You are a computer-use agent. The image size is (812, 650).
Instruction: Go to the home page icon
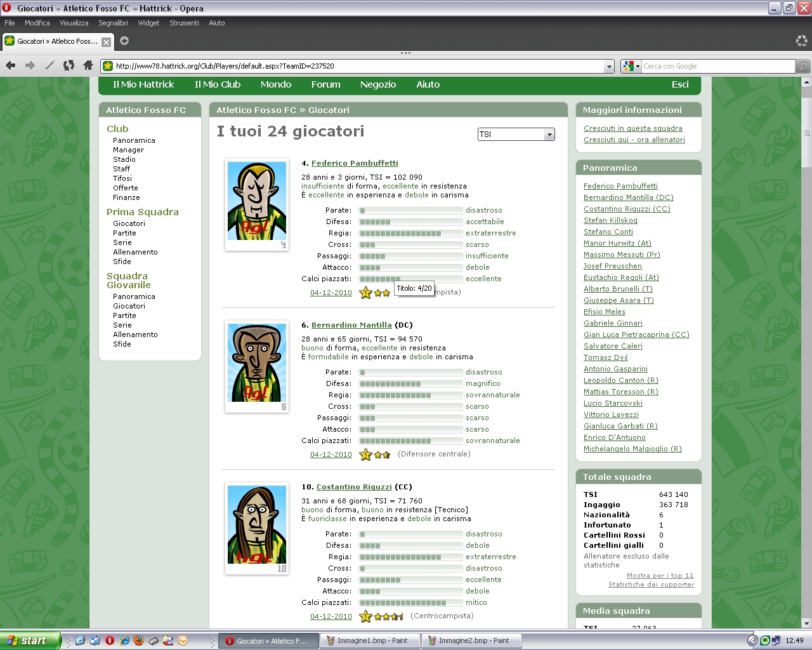point(88,65)
